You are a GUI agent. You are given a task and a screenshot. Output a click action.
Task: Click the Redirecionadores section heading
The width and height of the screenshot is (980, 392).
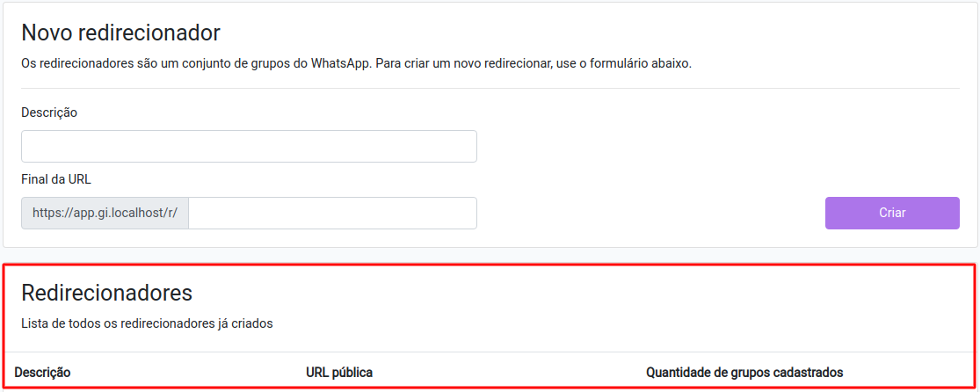[106, 293]
